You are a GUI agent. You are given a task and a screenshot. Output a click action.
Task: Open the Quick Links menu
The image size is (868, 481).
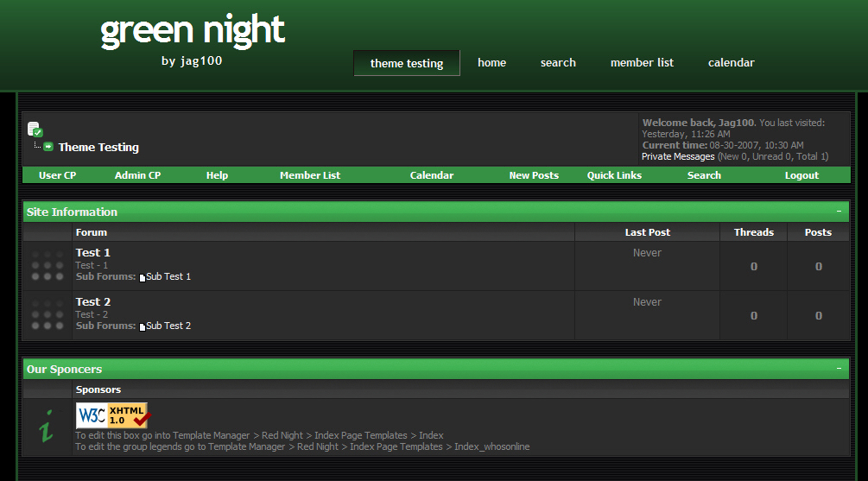click(614, 175)
